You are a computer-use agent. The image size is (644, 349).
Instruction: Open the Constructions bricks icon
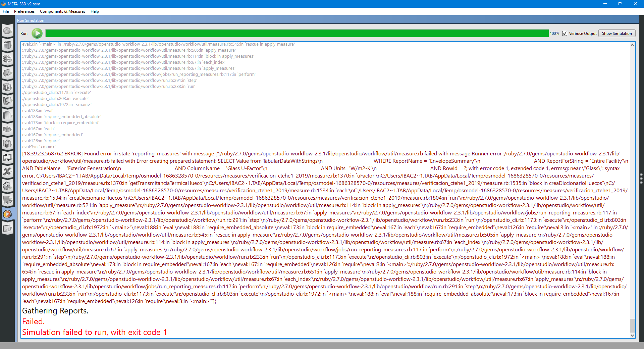7,59
